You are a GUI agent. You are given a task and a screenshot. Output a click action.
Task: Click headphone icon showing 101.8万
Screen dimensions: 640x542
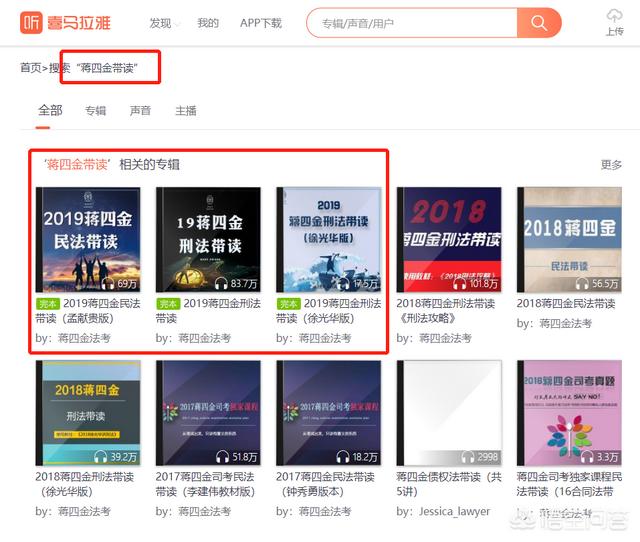pos(460,283)
